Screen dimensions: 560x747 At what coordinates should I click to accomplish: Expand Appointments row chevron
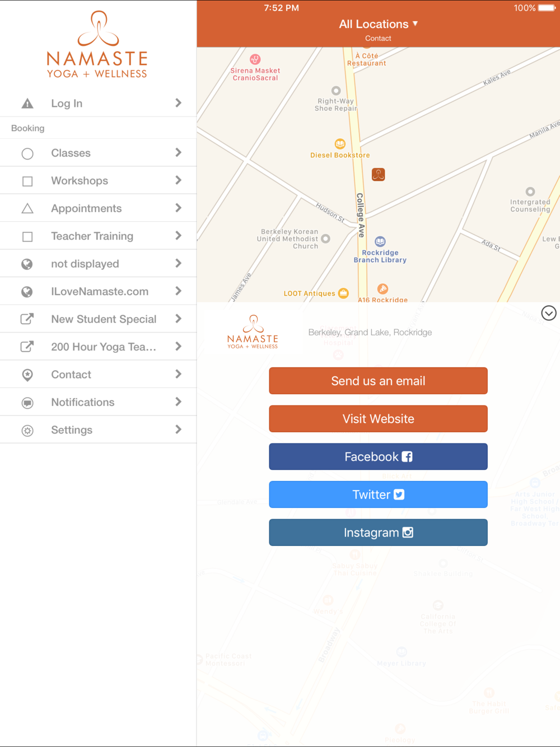point(178,208)
